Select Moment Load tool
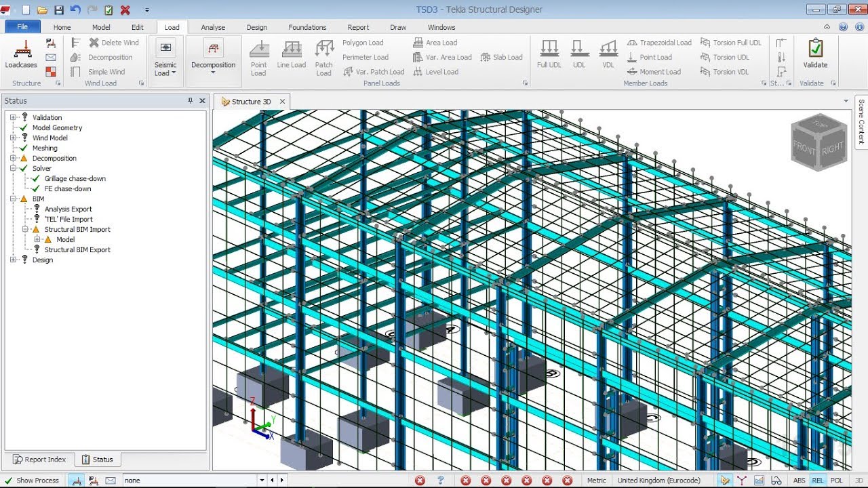 point(654,72)
